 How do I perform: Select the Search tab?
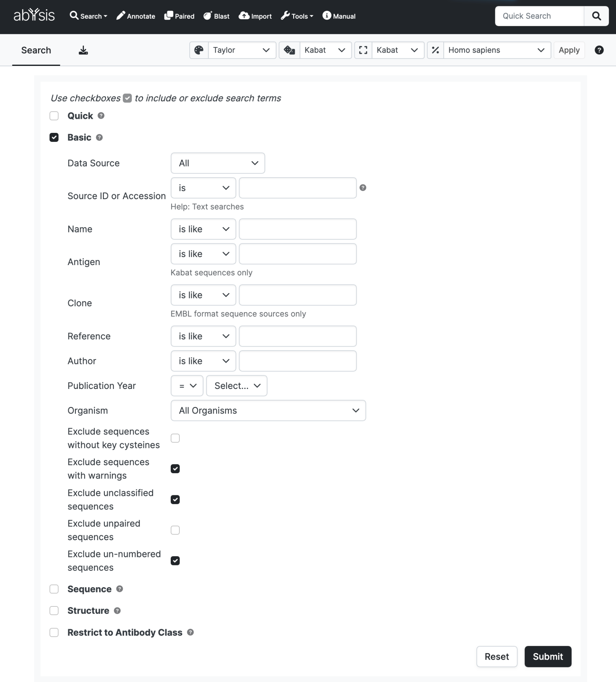pos(36,50)
